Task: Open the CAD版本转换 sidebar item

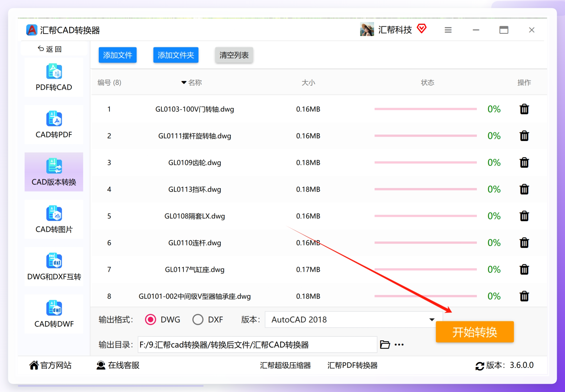Action: 54,172
